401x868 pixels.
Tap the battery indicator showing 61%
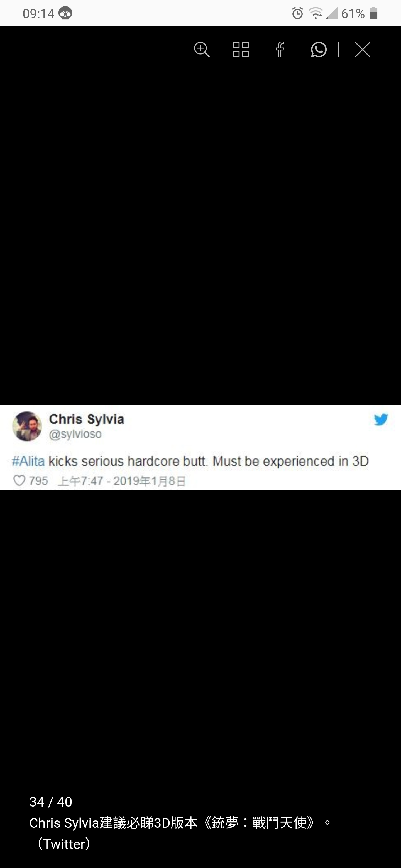[359, 13]
